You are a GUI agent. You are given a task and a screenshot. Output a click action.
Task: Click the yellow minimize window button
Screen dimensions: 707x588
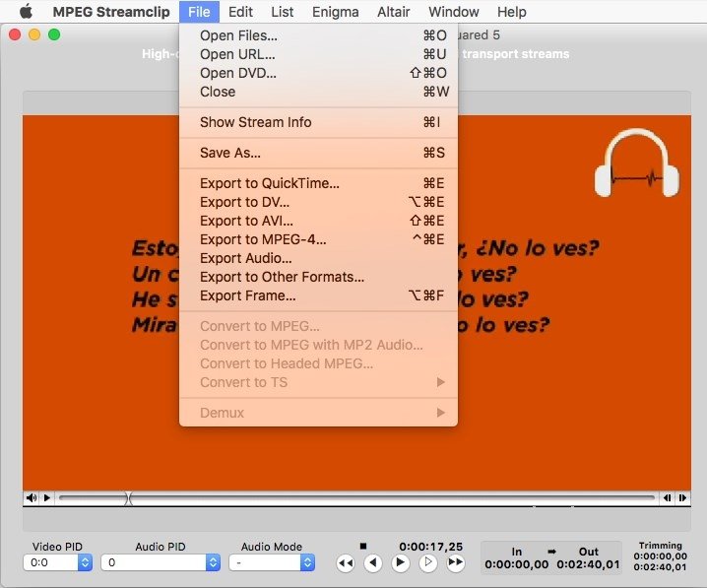tap(34, 34)
